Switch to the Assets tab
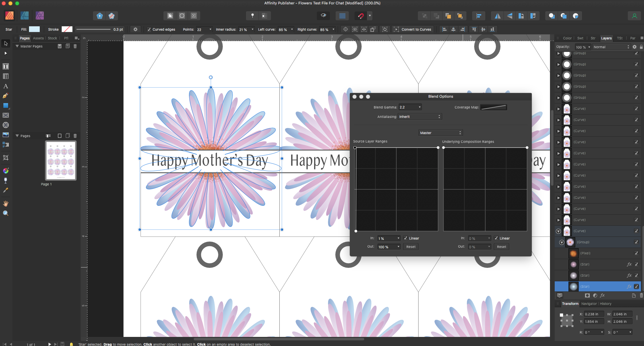 tap(38, 38)
